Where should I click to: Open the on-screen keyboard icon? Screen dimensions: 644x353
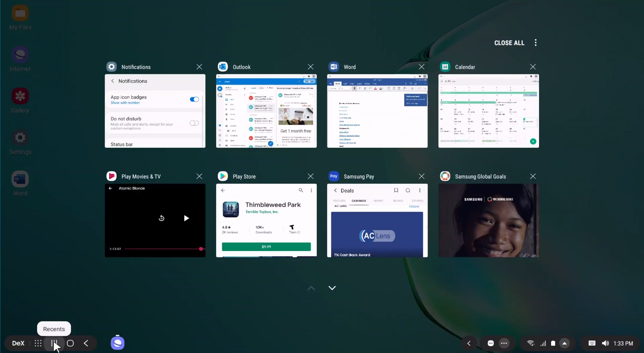click(x=592, y=343)
